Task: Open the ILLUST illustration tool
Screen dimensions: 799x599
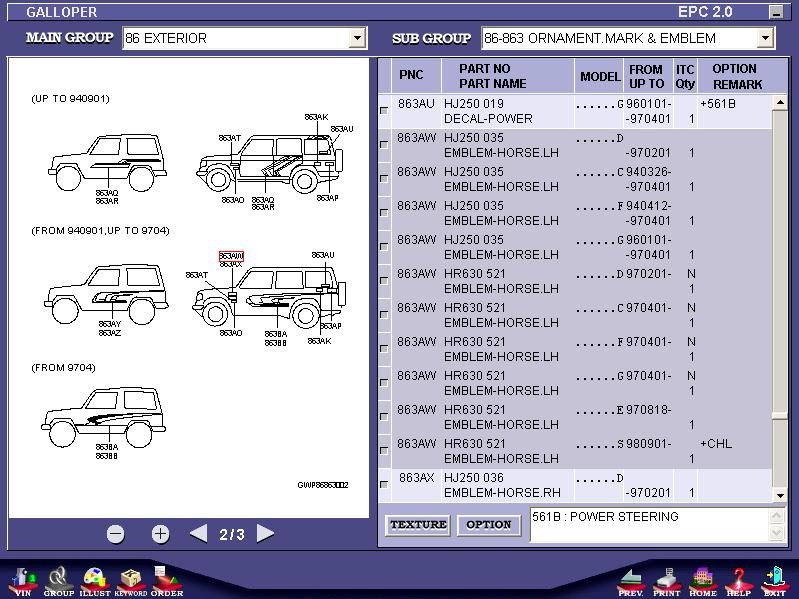Action: pyautogui.click(x=95, y=581)
